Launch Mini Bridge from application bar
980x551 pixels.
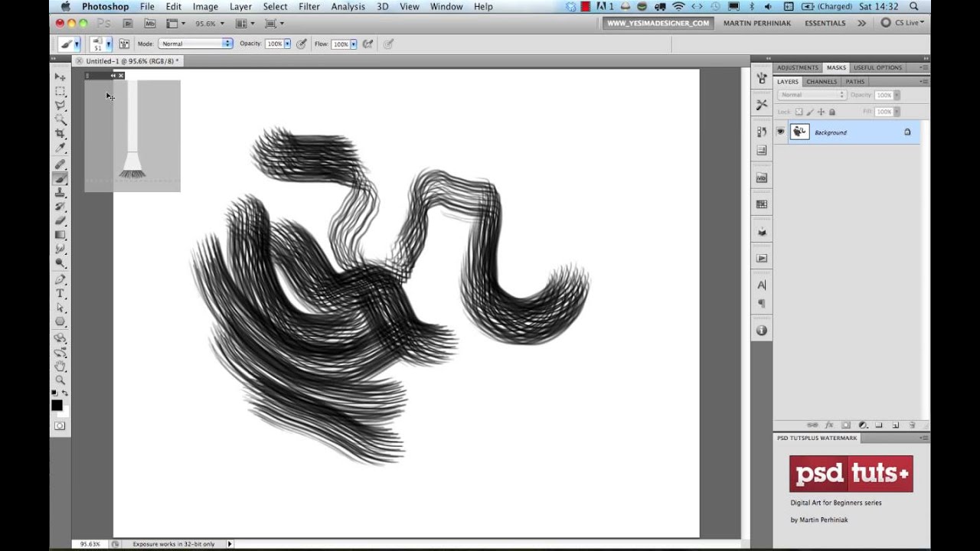[x=149, y=24]
